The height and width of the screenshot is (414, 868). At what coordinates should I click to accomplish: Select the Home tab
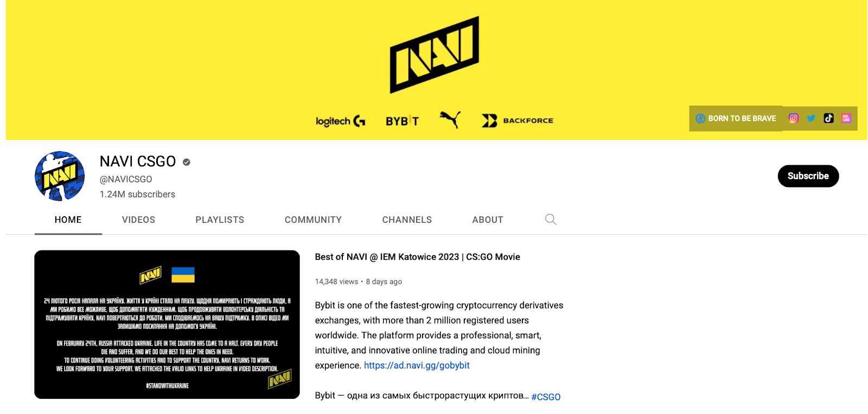click(x=68, y=220)
